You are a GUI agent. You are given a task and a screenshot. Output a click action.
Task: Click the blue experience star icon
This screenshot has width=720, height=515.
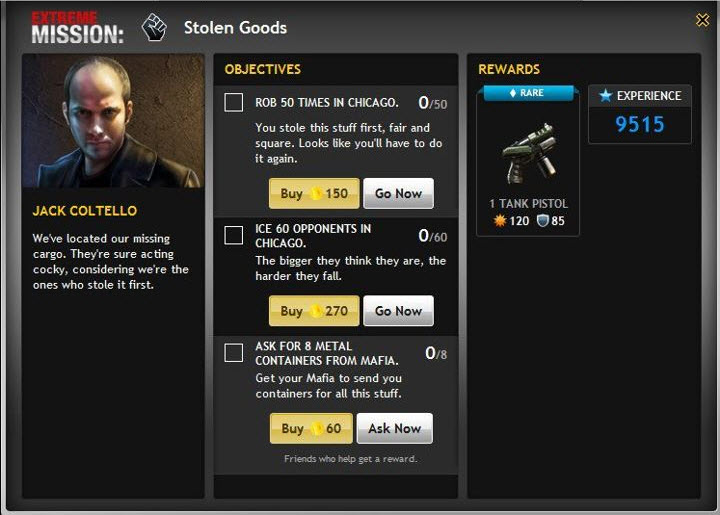tap(606, 95)
